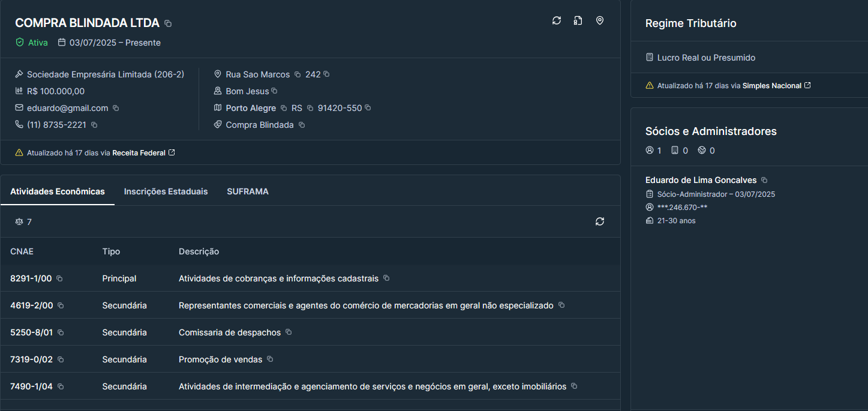Switch to the Inscrições Estaduais tab
The width and height of the screenshot is (868, 411).
tap(166, 191)
